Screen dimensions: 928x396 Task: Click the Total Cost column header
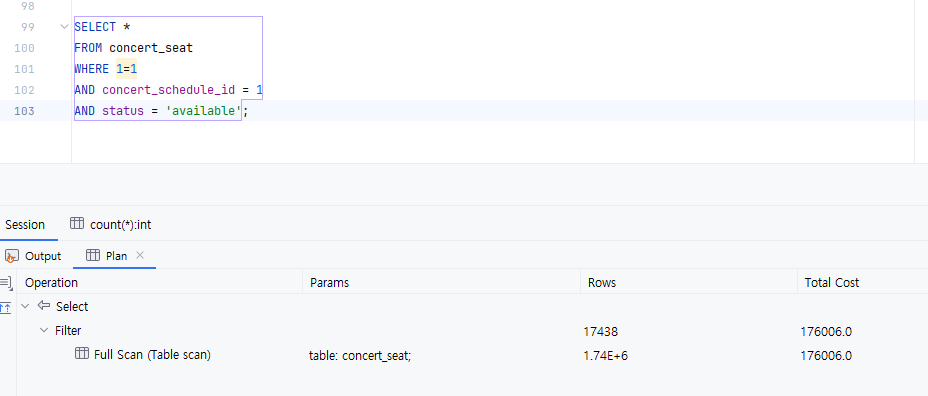(x=832, y=283)
